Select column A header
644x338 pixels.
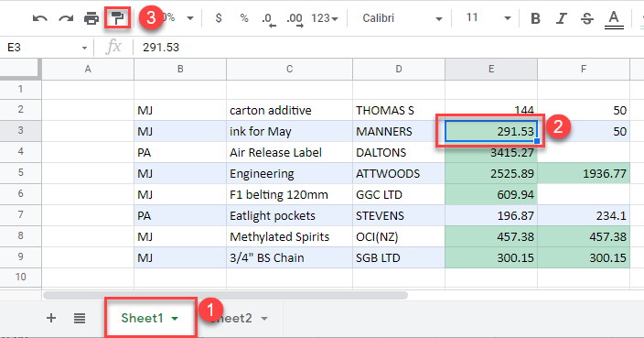88,69
